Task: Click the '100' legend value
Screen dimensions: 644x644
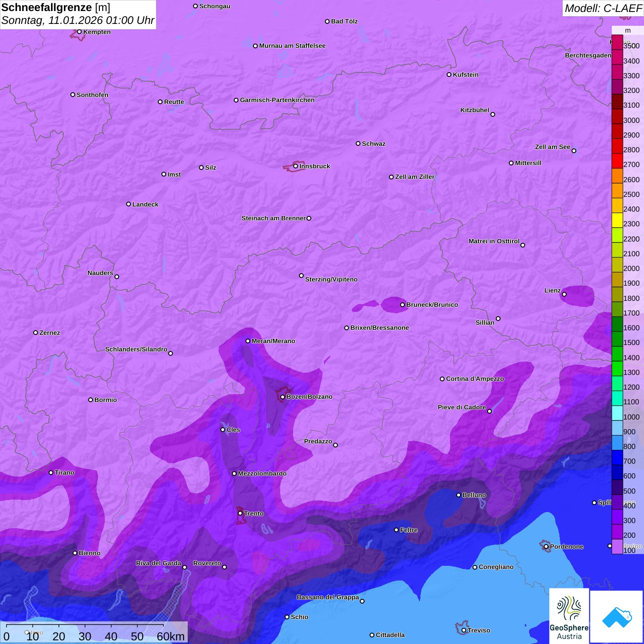Action: [x=629, y=550]
